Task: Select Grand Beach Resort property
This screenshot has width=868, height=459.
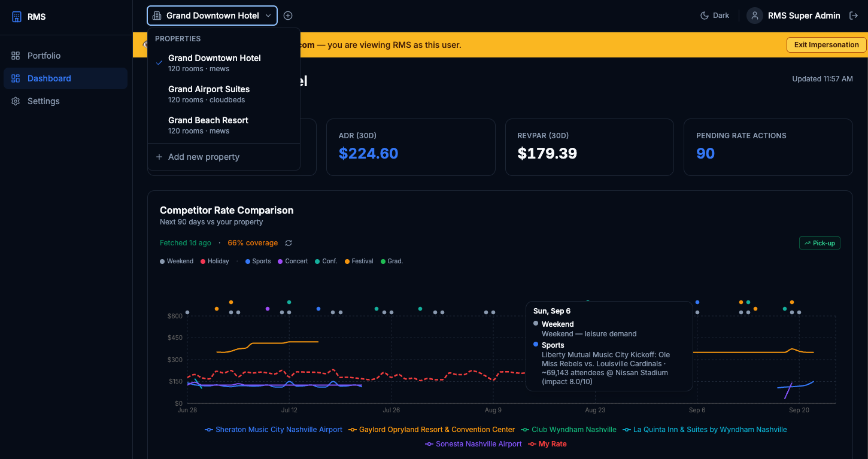Action: pos(223,125)
